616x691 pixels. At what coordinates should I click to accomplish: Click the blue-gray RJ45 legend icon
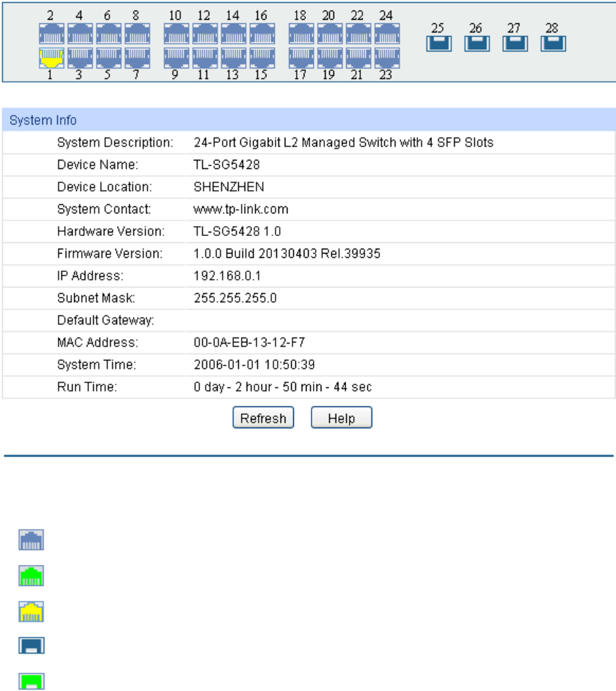click(31, 540)
